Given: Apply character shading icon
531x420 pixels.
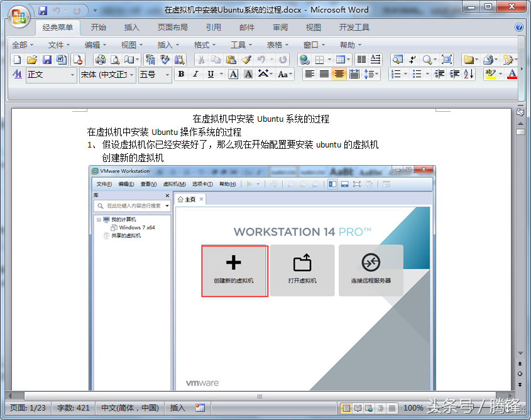Looking at the screenshot, I should pos(248,74).
